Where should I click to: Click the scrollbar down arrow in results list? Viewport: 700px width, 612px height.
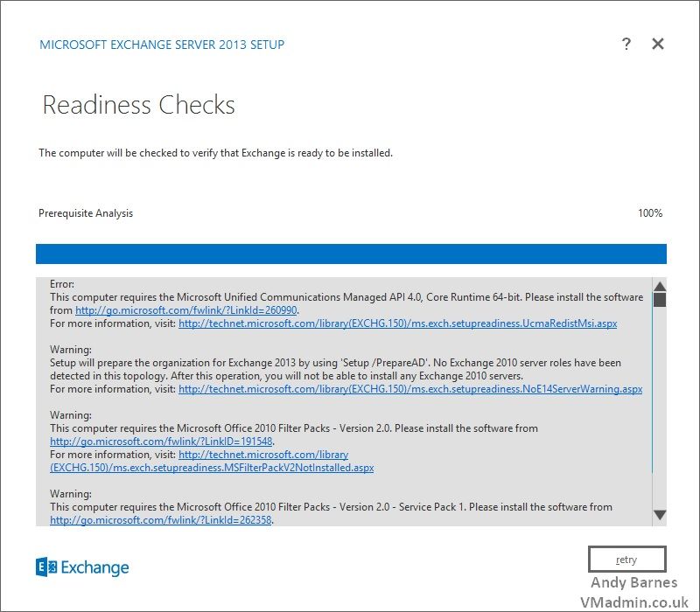click(660, 515)
